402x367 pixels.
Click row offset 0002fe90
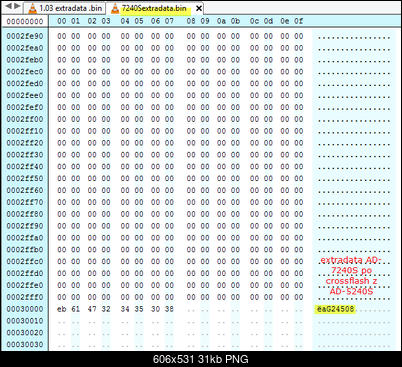(25, 36)
